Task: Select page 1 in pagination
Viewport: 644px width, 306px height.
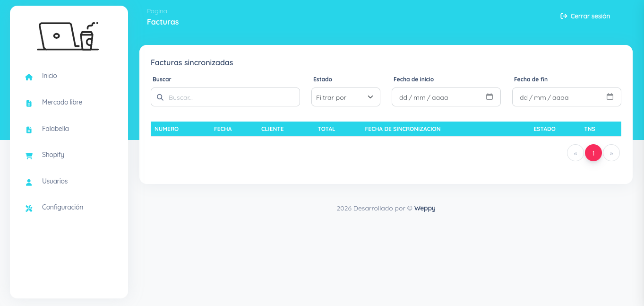Action: (593, 153)
